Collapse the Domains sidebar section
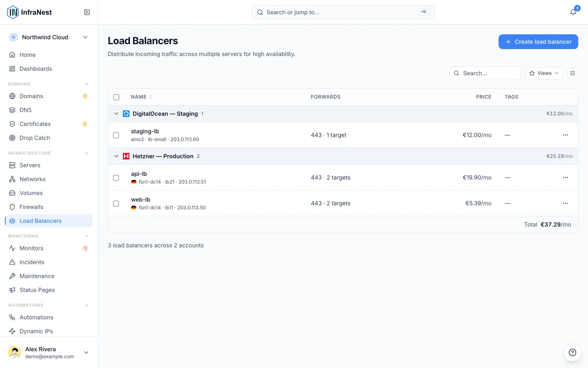 pos(87,84)
